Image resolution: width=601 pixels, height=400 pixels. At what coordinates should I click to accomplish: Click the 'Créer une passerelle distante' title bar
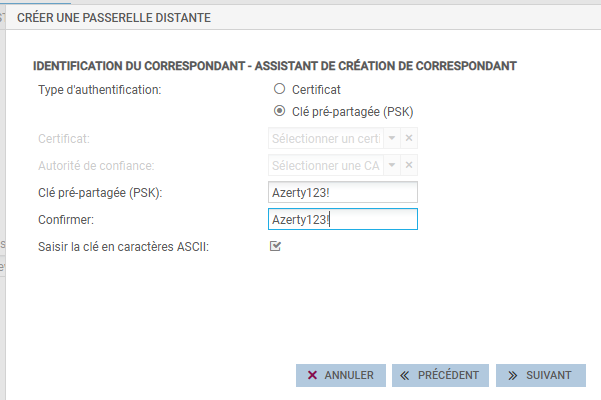(300, 18)
